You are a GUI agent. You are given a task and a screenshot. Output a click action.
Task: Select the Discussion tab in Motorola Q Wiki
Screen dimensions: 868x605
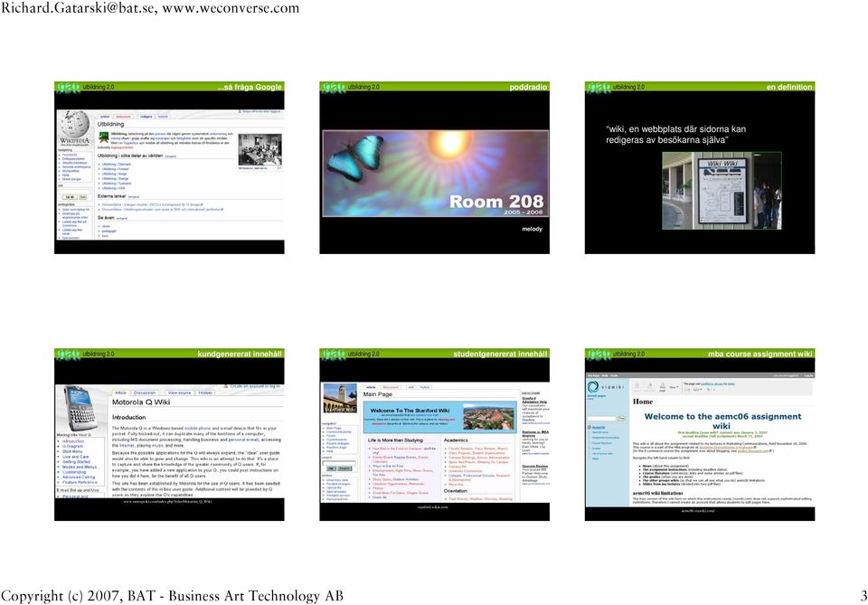click(145, 392)
